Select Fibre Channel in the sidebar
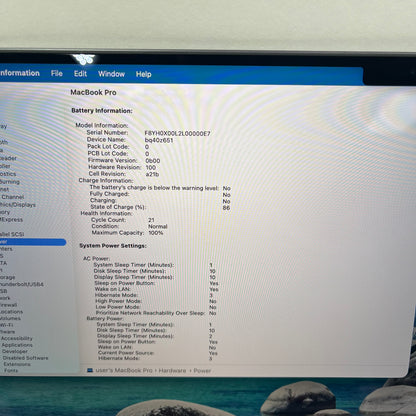 coord(12,197)
